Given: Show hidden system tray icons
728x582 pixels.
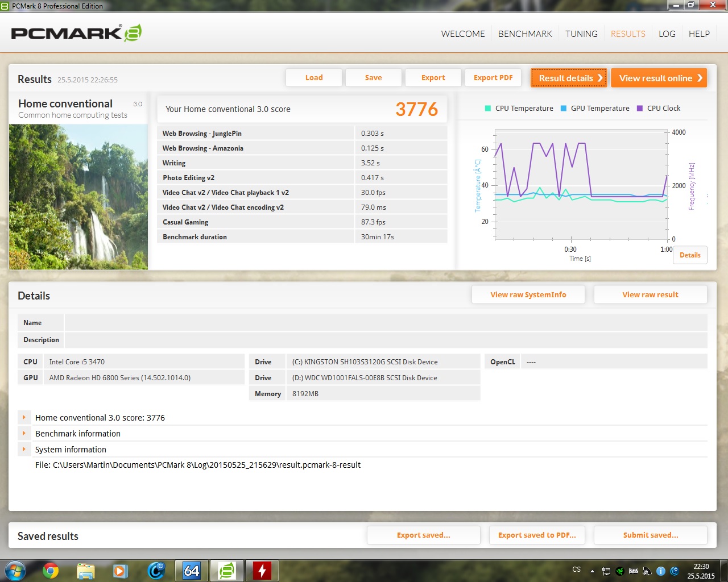Looking at the screenshot, I should tap(592, 571).
